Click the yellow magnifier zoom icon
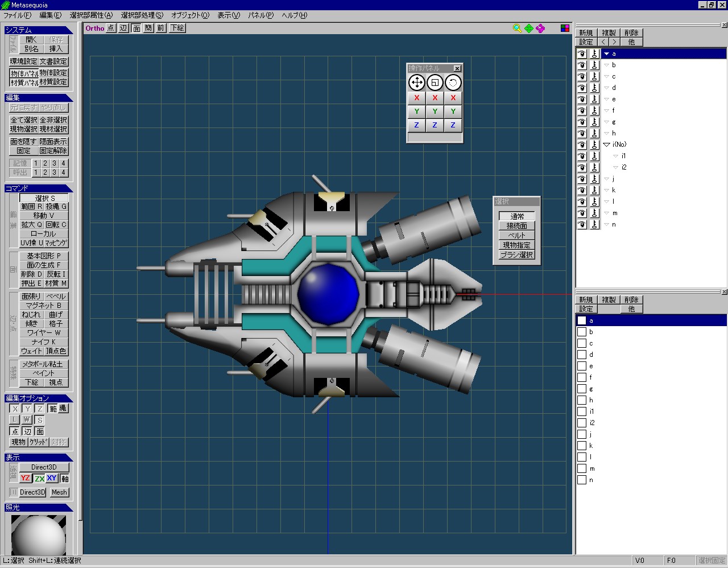The width and height of the screenshot is (728, 568). click(x=517, y=28)
